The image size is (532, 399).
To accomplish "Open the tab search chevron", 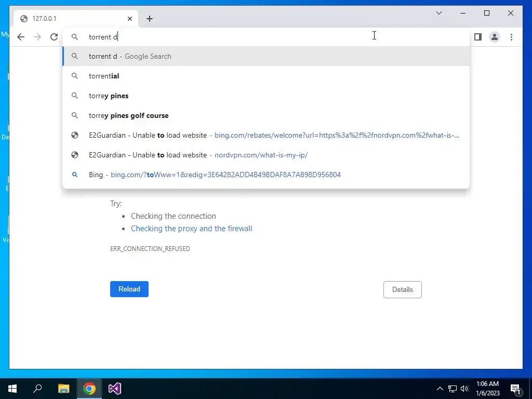I will point(438,13).
